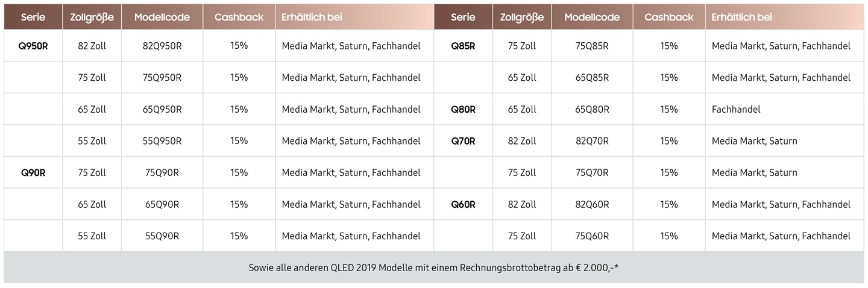Image resolution: width=868 pixels, height=288 pixels.
Task: Click the left Serie column header
Action: (x=33, y=17)
